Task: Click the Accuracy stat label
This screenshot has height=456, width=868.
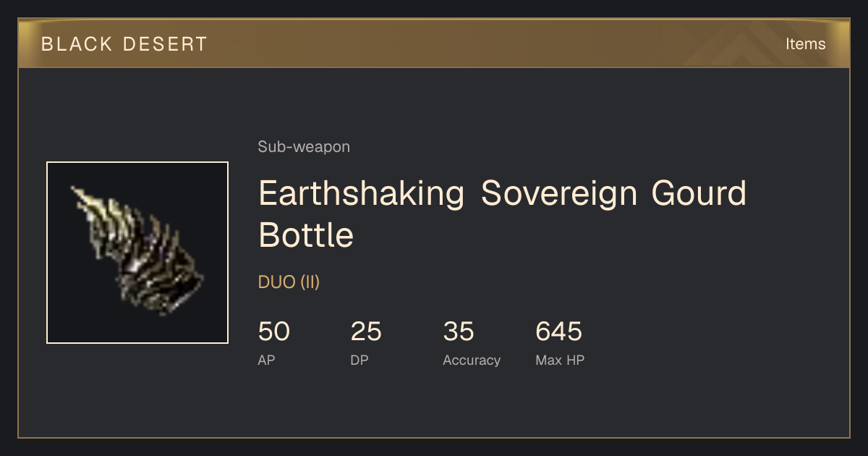Action: 472,360
